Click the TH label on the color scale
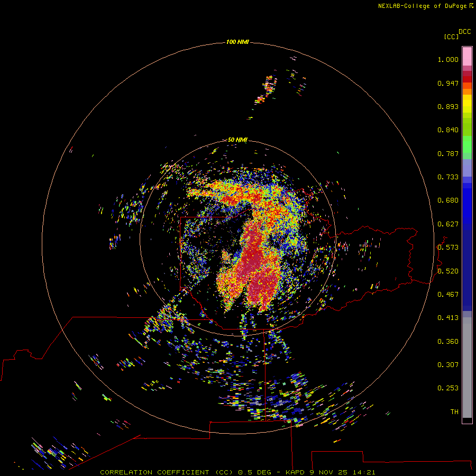 pyautogui.click(x=454, y=412)
